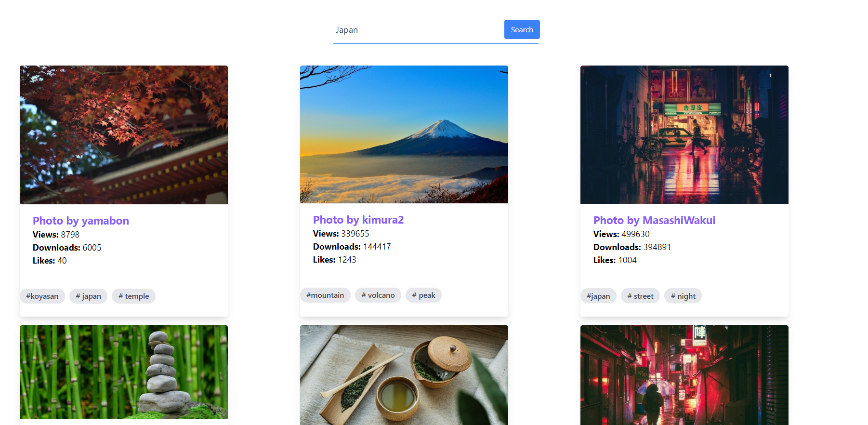Select the # night tag

point(683,296)
